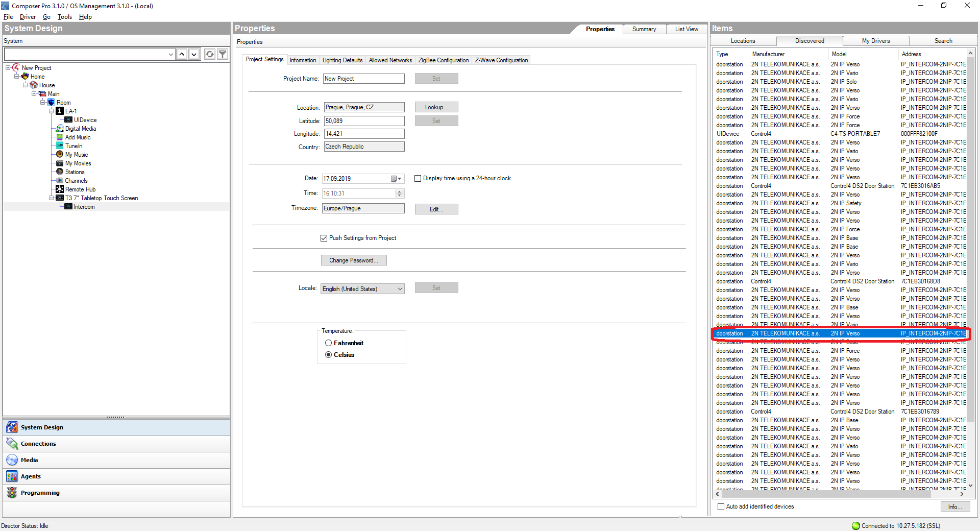Switch to the Lighting Defaults tab
The image size is (980, 531).
coord(342,60)
